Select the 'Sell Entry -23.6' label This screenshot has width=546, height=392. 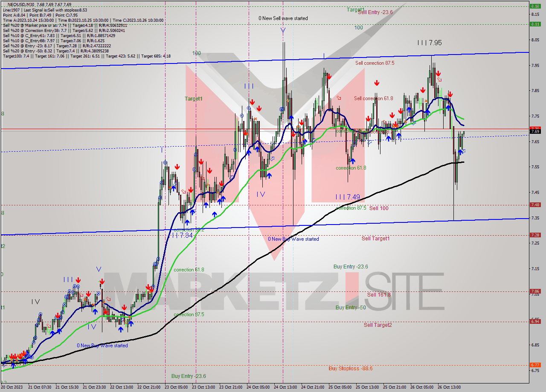click(375, 12)
